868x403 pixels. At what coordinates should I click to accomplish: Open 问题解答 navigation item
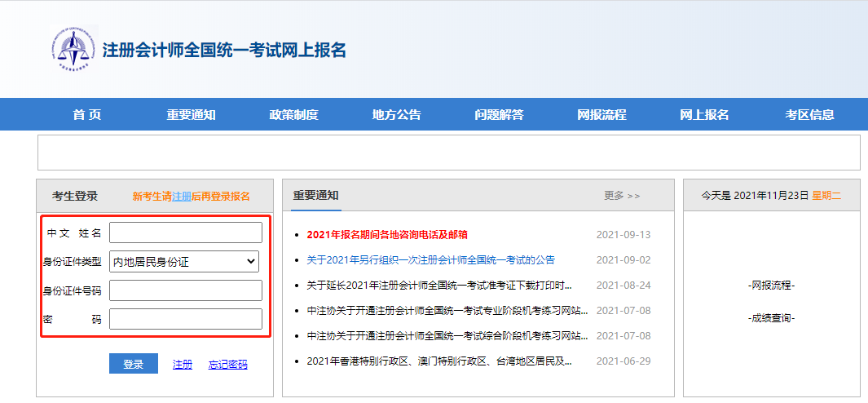click(499, 115)
